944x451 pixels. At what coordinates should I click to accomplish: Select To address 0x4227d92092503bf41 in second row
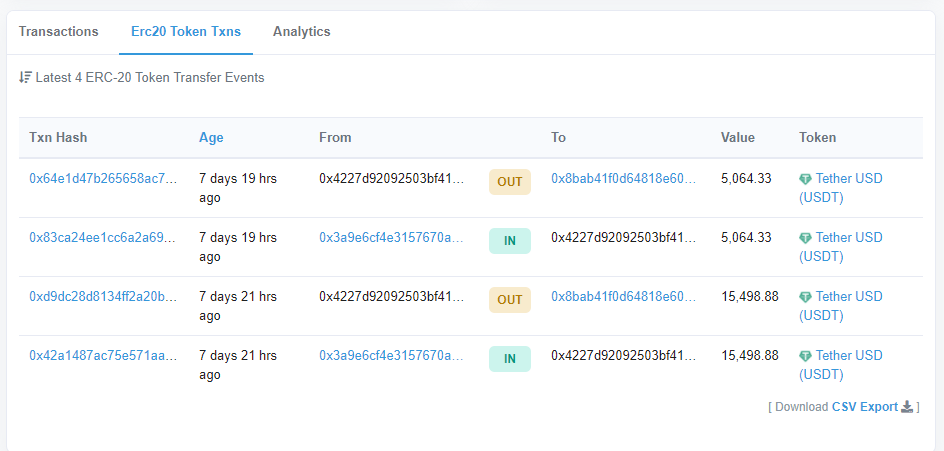(624, 237)
